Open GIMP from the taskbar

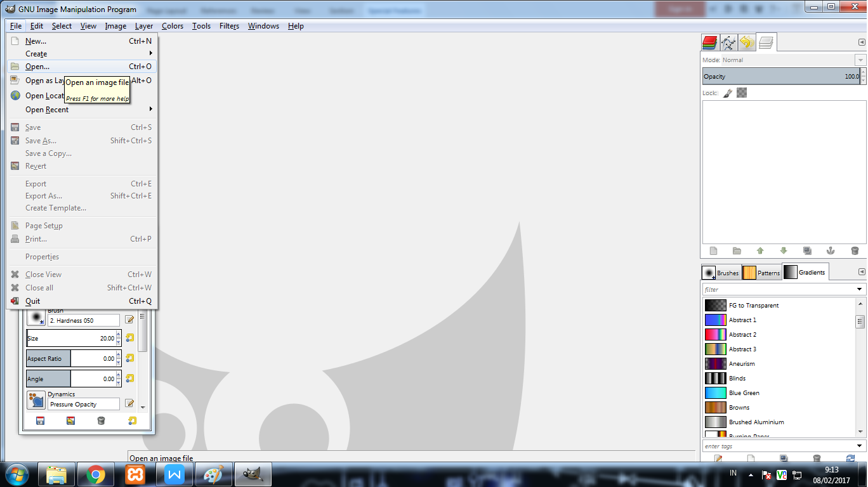coord(253,474)
